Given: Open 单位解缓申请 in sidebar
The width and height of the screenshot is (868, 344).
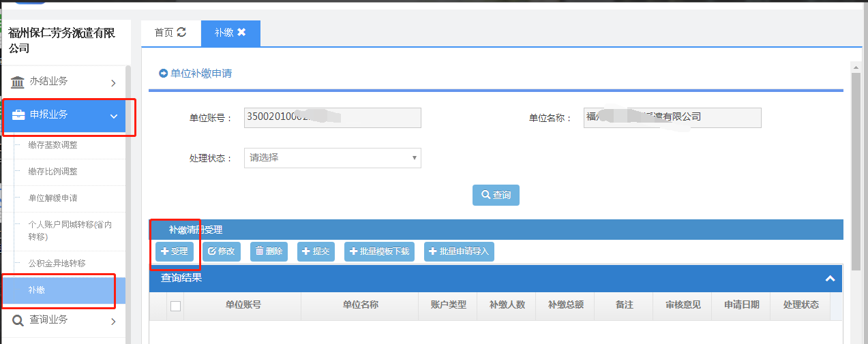Looking at the screenshot, I should click(53, 198).
